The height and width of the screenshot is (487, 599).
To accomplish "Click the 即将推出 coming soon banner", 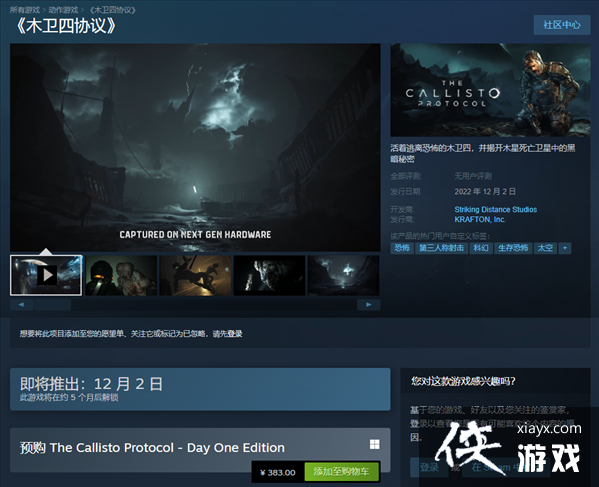I will click(x=200, y=389).
